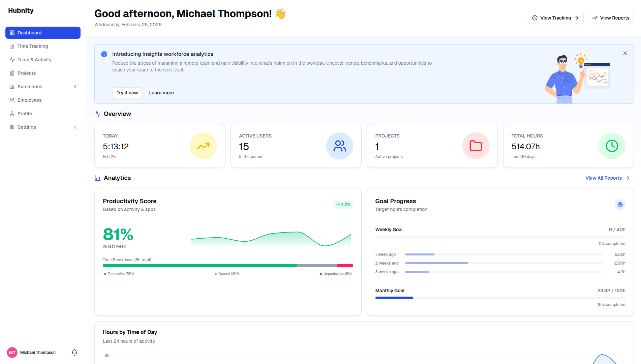Expand the Settings submenu chevron

75,127
